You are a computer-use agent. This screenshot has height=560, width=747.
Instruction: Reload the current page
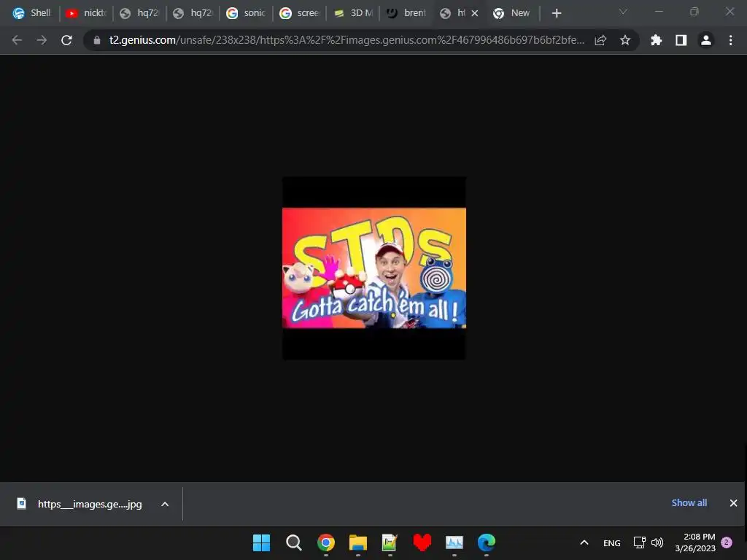coord(66,41)
